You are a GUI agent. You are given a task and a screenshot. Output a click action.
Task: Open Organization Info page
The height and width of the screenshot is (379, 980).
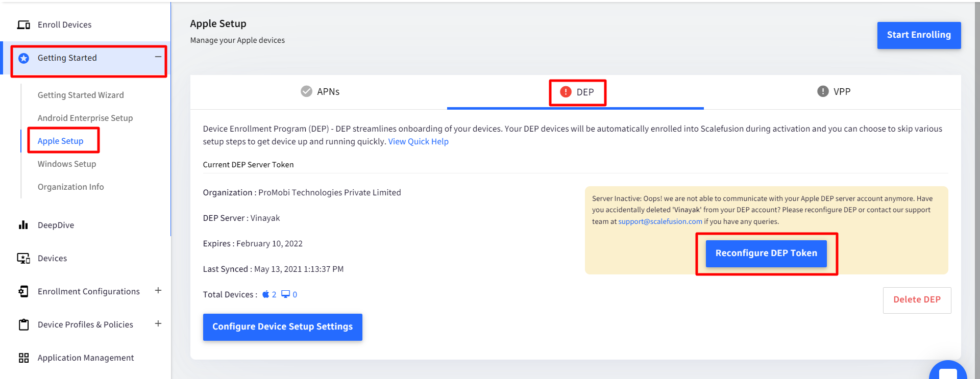click(71, 187)
